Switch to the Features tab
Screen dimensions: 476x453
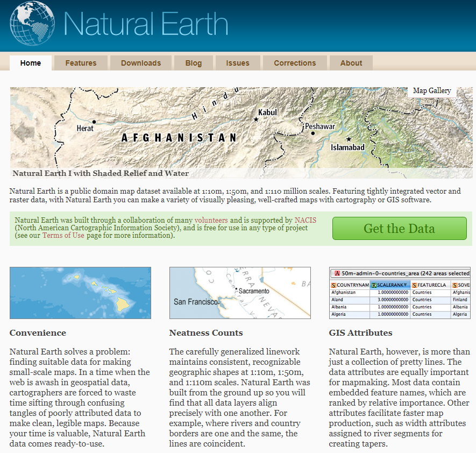click(80, 62)
